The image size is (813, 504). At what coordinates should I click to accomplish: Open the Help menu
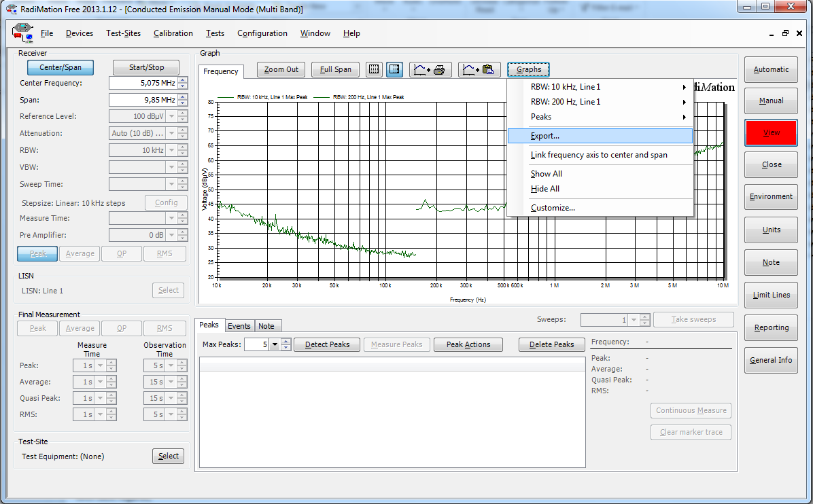click(x=351, y=33)
